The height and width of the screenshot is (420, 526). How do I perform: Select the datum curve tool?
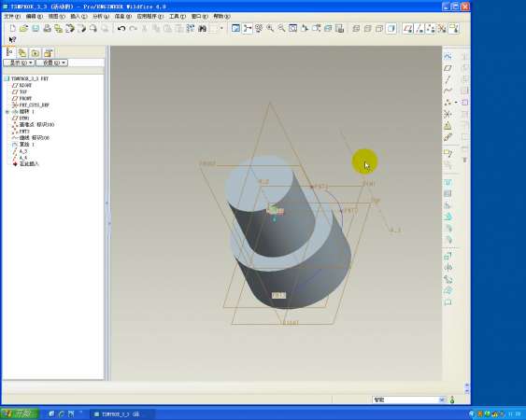[x=448, y=91]
